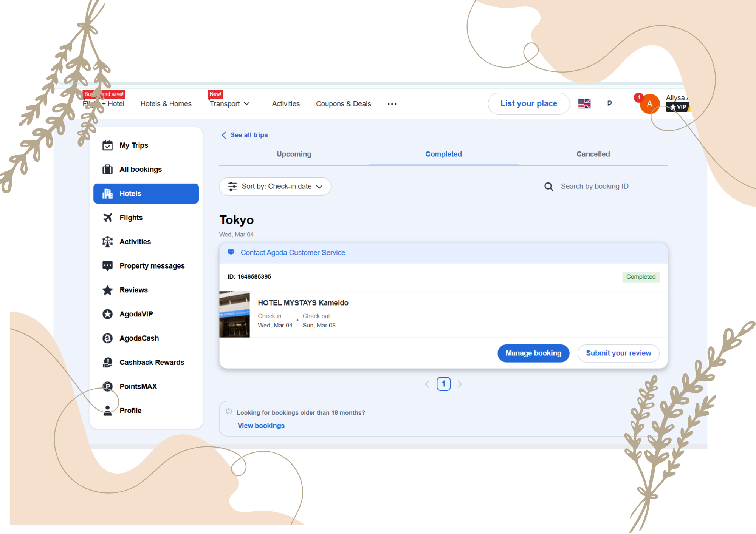Click the Reviews star icon

108,290
